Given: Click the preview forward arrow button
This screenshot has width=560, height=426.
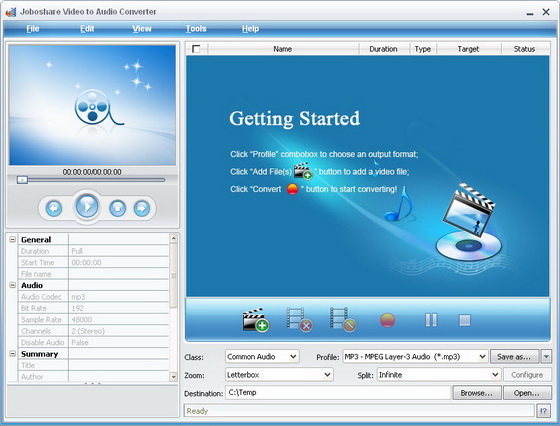Looking at the screenshot, I should point(142,208).
